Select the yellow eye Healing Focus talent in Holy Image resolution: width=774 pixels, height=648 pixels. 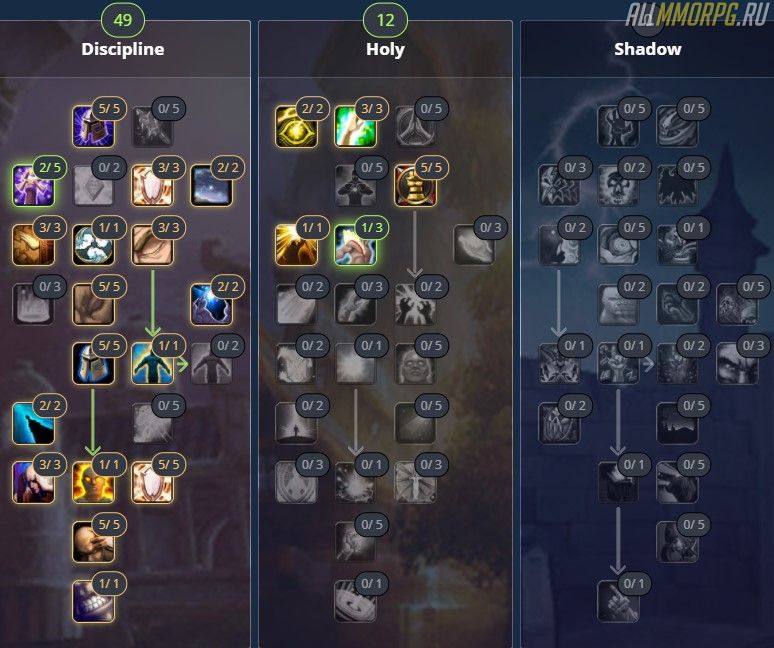click(296, 126)
